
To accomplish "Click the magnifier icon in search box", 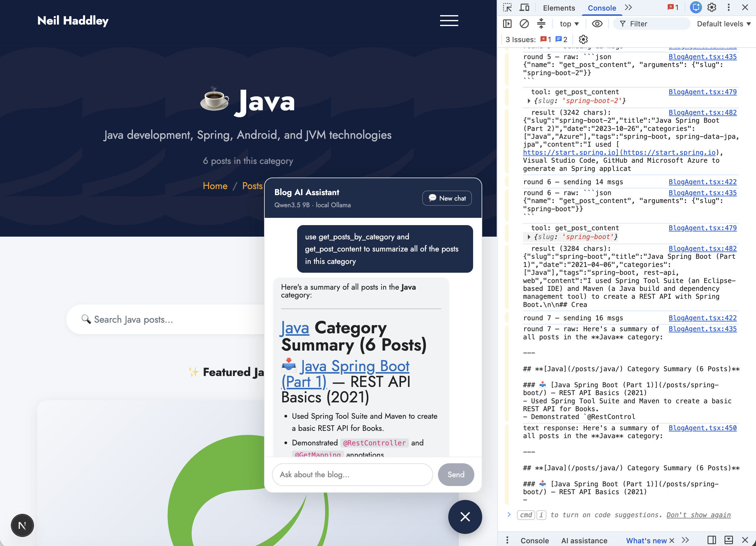I will [86, 319].
